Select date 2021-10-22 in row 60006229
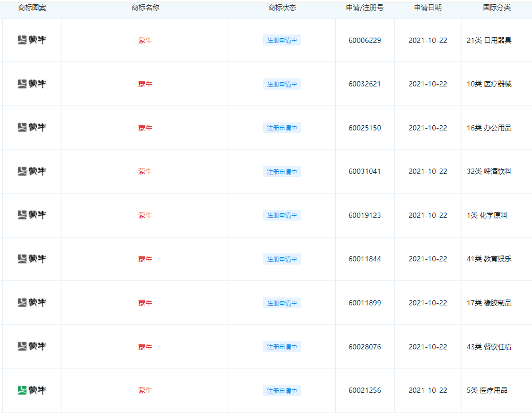This screenshot has height=413, width=532. coord(428,40)
